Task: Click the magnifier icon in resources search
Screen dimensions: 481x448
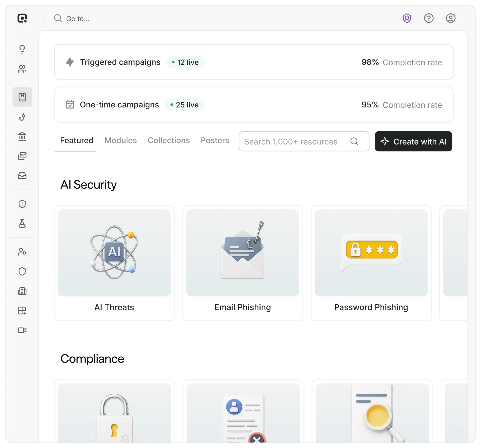Action: [x=354, y=141]
